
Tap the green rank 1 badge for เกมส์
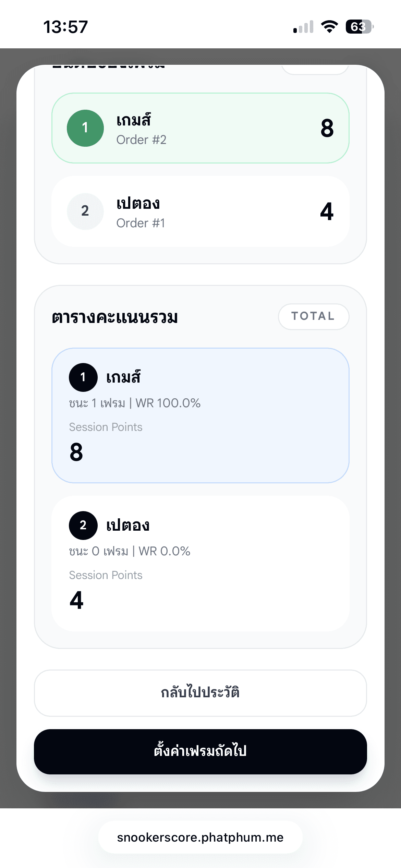coord(85,128)
